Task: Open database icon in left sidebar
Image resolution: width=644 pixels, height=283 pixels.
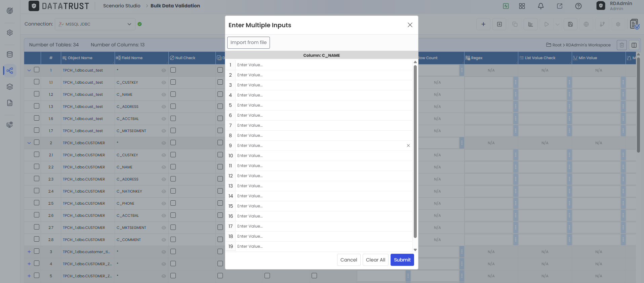Action: coord(10,54)
